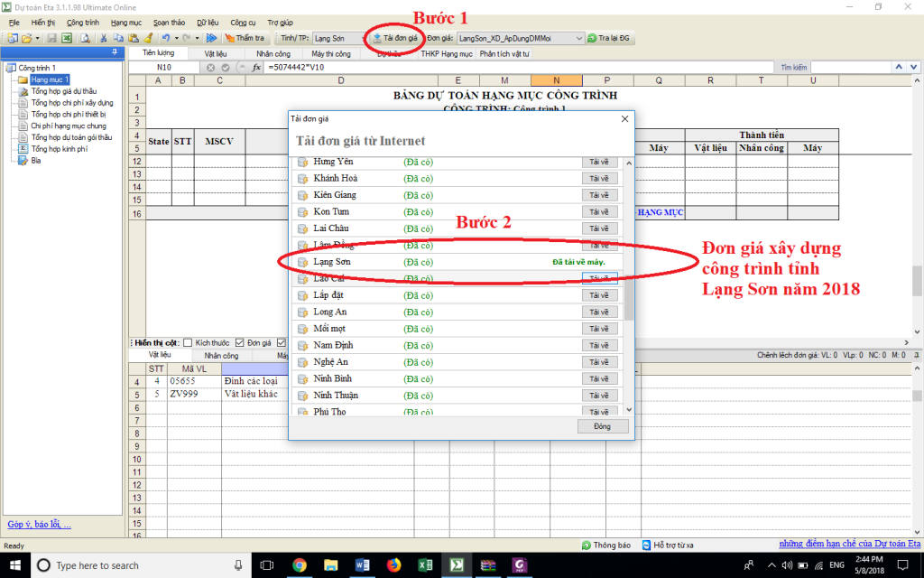This screenshot has width=924, height=578.
Task: Switch to the Phân tích vật tư tab
Action: (x=504, y=54)
